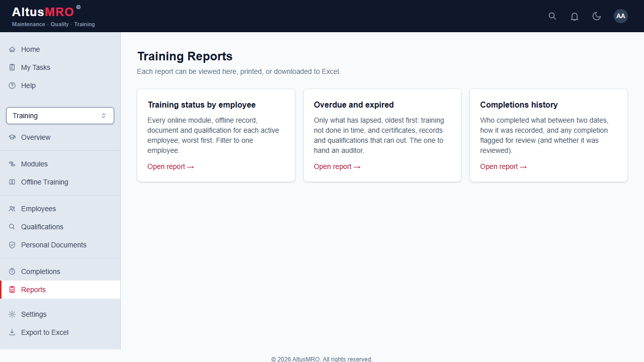Viewport: 644px width, 362px height.
Task: Click the "Maintenance · Quality · Training" tagline
Action: point(53,24)
